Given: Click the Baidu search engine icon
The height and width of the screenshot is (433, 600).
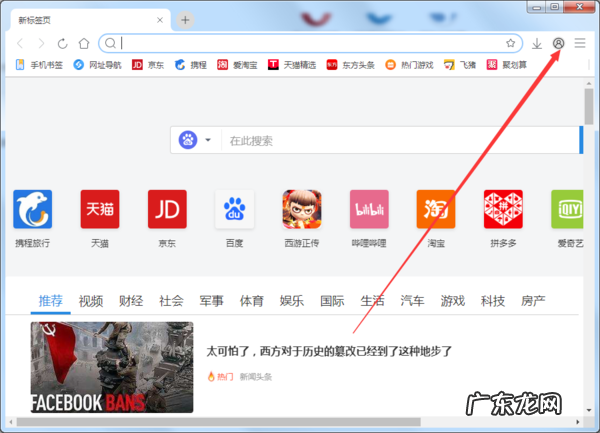Looking at the screenshot, I should tap(188, 140).
